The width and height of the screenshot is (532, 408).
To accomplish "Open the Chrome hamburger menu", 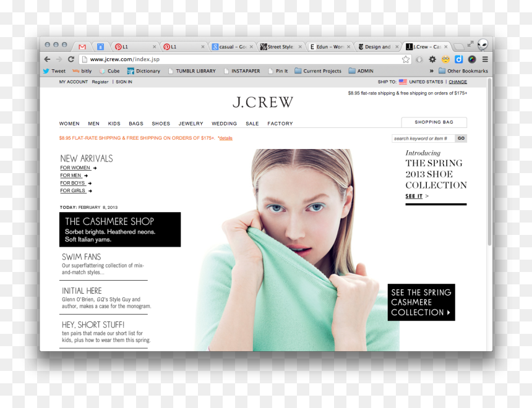I will coord(485,59).
